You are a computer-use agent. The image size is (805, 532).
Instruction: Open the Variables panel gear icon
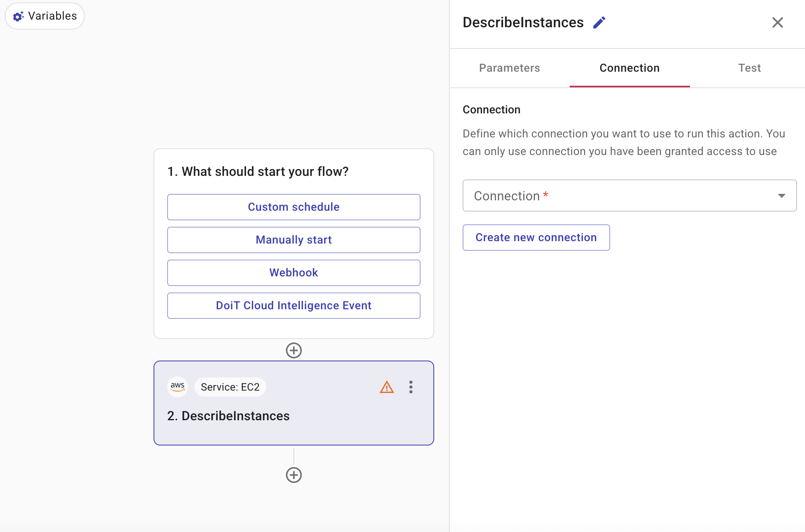click(x=18, y=16)
